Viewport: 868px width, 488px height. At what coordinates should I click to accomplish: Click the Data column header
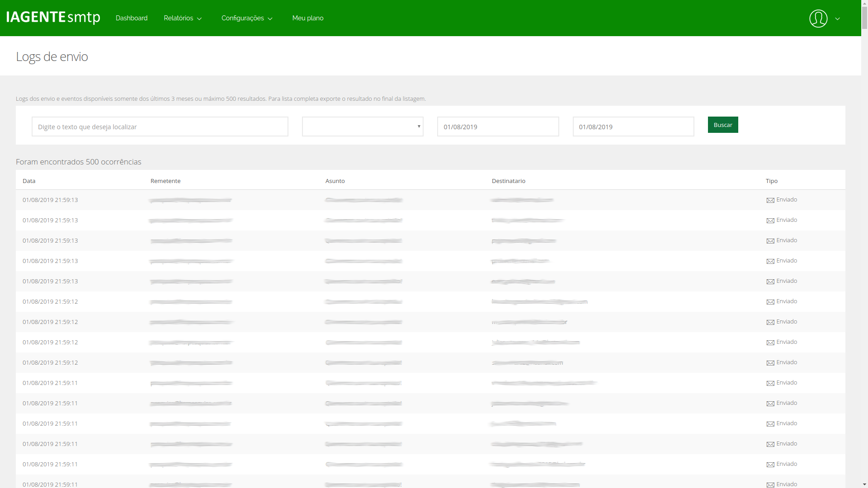(x=28, y=181)
